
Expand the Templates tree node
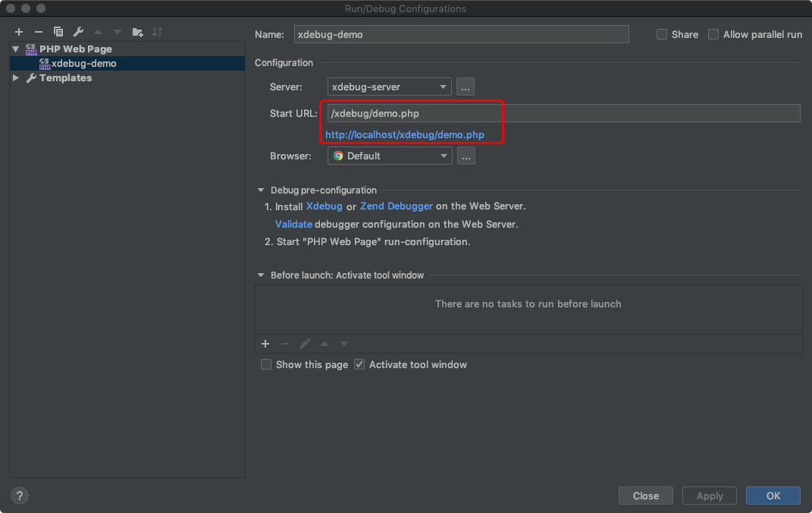click(x=15, y=77)
